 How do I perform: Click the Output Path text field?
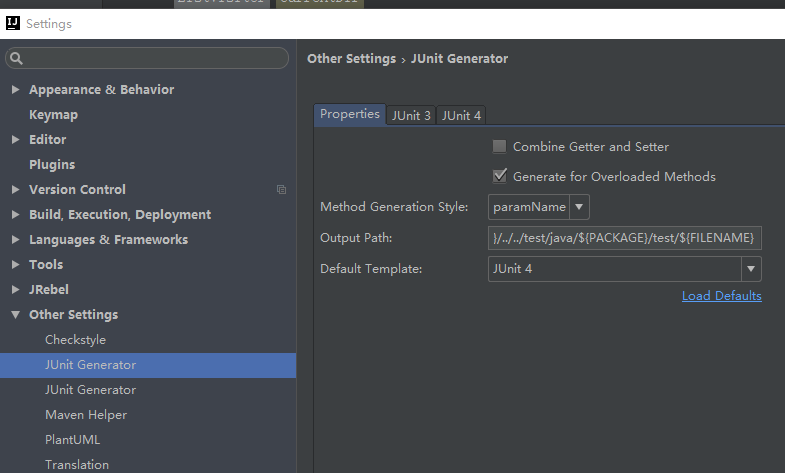pos(625,238)
